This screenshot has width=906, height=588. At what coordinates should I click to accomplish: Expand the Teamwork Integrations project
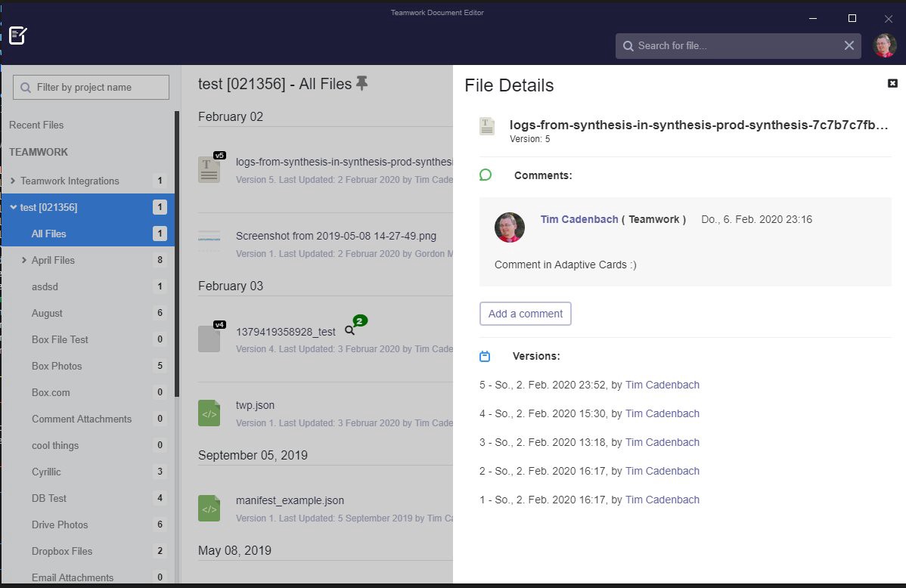[13, 181]
